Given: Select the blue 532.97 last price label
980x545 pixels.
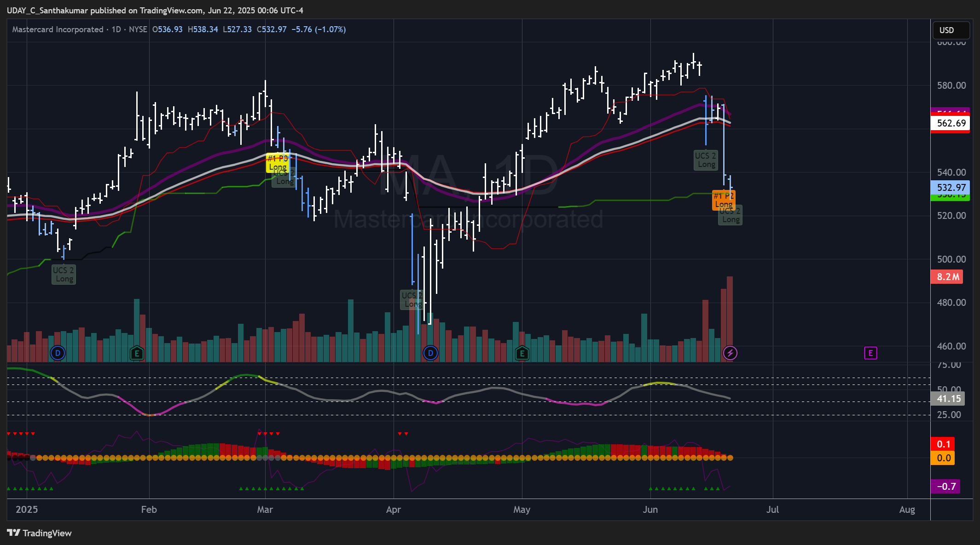Looking at the screenshot, I should tap(951, 188).
